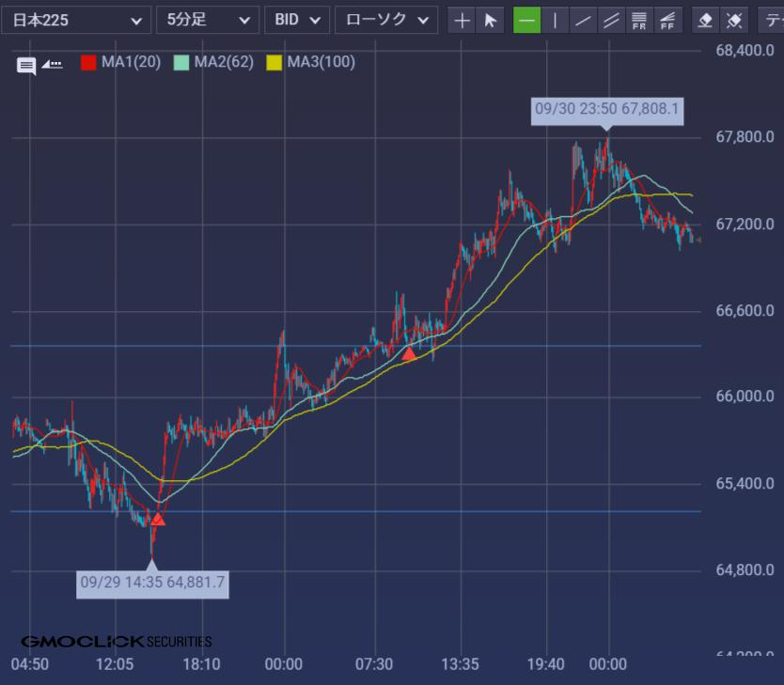This screenshot has height=685, width=784.
Task: Click the 67,800.0 price axis label
Action: point(745,137)
